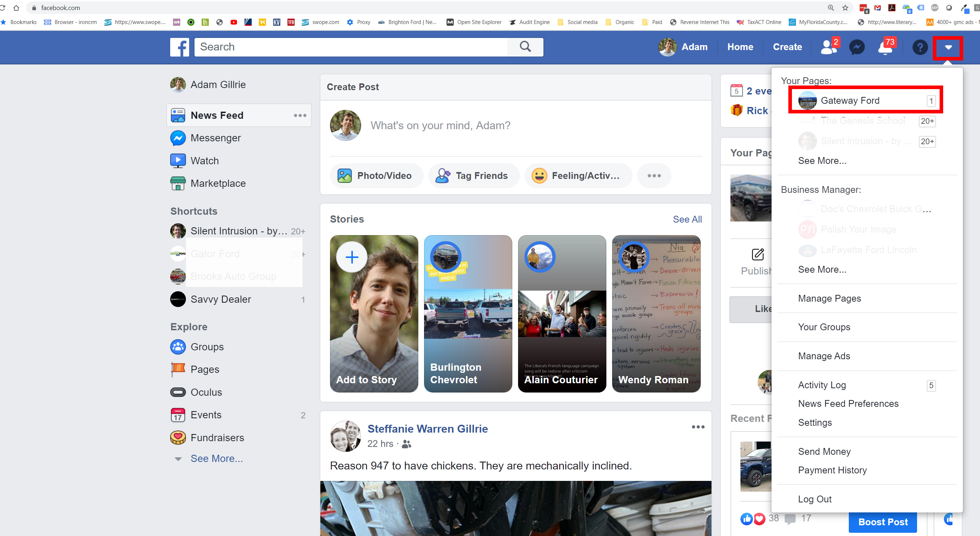Expand See More under Business Manager
This screenshot has width=980, height=536.
pos(822,269)
